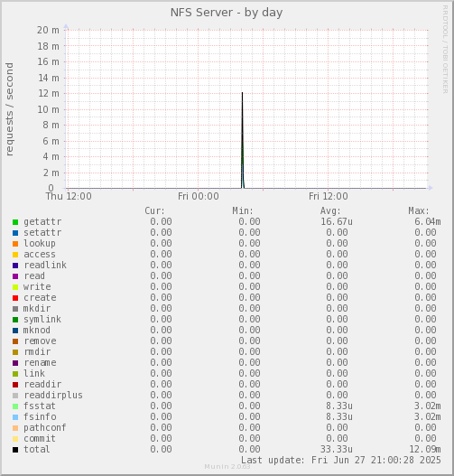Click the gray mkdir legend swatch
Screen dimensions: 454x476
15,309
